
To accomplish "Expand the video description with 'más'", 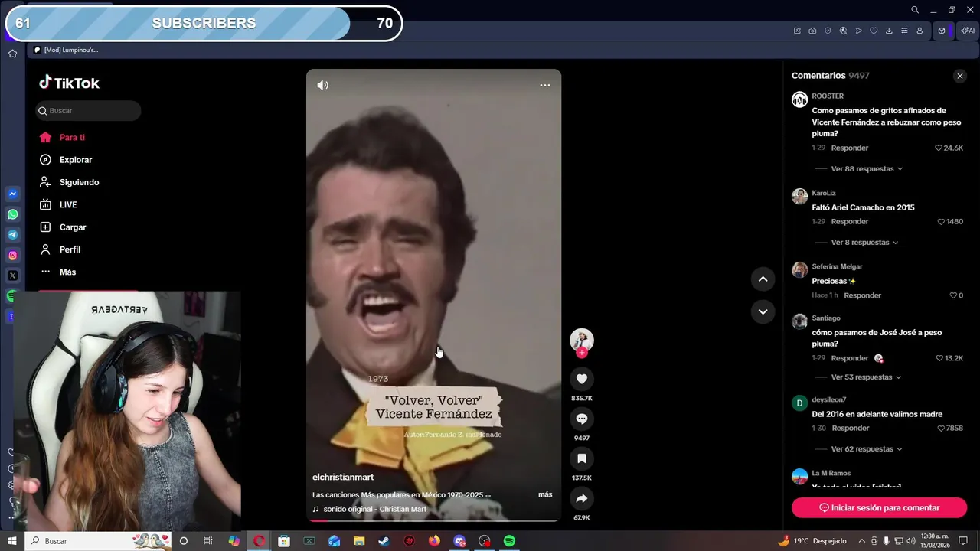I will pyautogui.click(x=545, y=494).
